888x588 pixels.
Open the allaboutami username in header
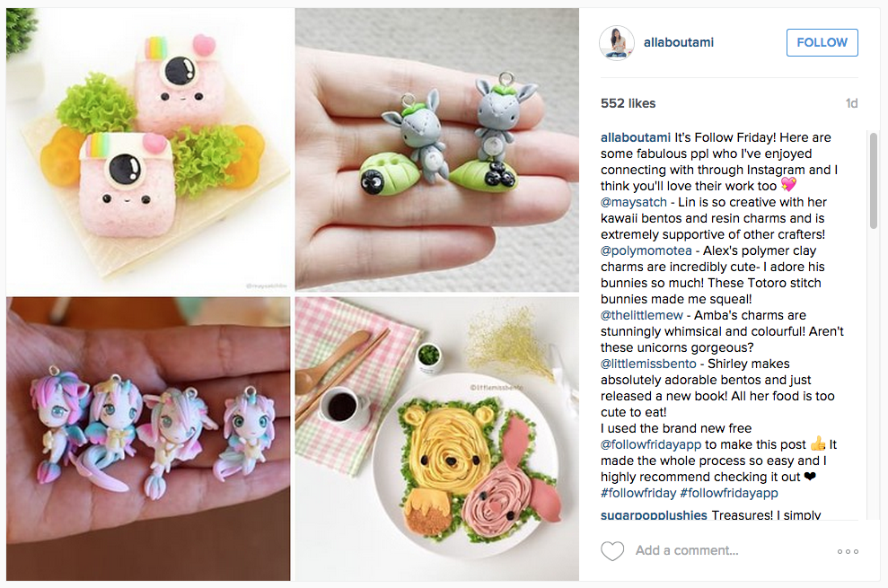(679, 42)
